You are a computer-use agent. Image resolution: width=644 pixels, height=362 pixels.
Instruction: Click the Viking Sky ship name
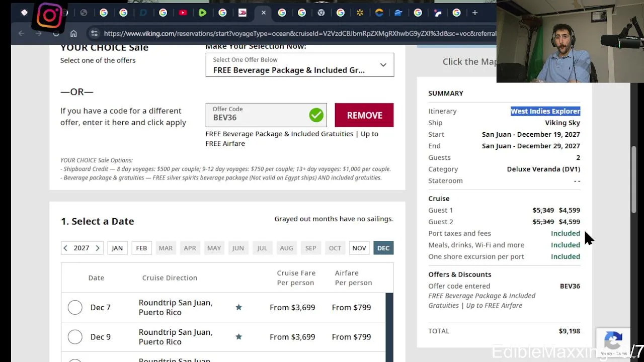point(562,123)
